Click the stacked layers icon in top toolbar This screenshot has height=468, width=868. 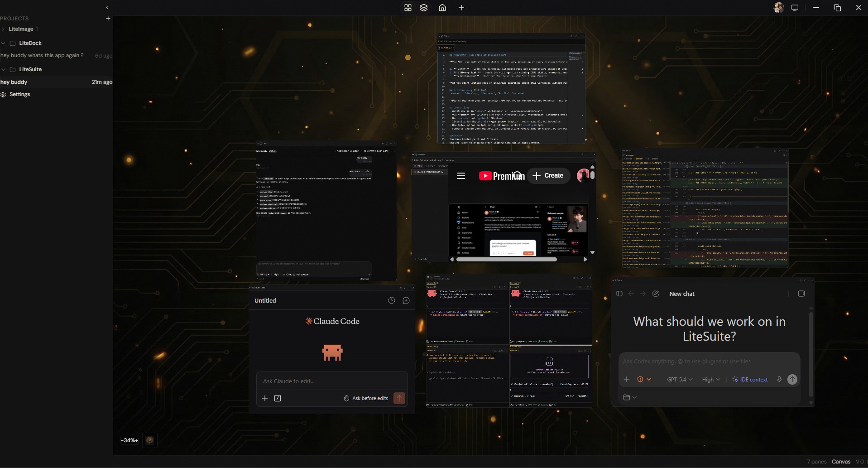tap(424, 8)
